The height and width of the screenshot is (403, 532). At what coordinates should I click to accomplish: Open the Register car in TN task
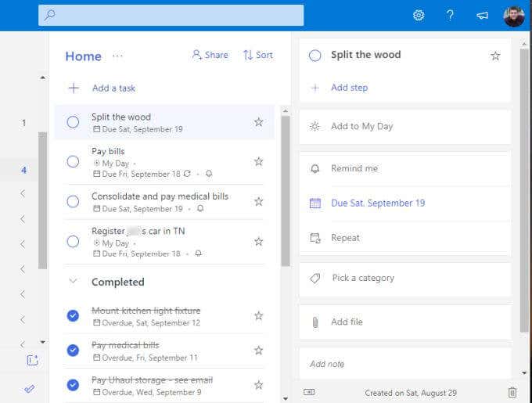click(163, 242)
